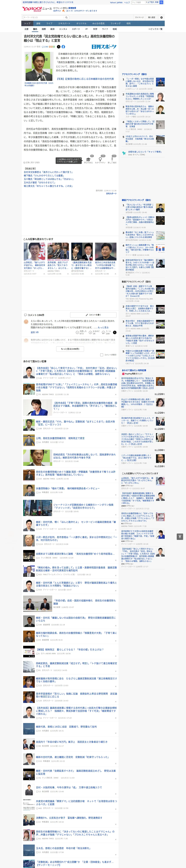The width and height of the screenshot is (186, 868).
Task: Select the ランキング navigation tab
Action: pos(115,23)
